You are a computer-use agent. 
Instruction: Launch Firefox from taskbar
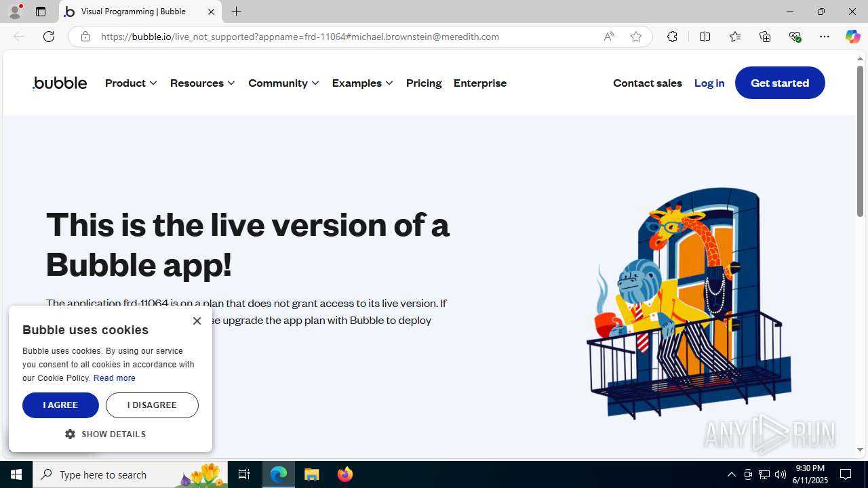click(344, 474)
